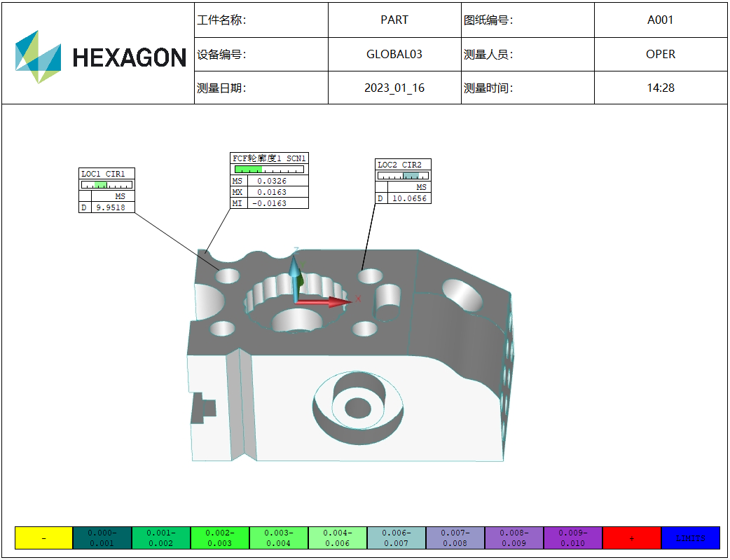Click the 2023_01_16 measurement date cell
This screenshot has height=560, width=730.
coord(394,88)
